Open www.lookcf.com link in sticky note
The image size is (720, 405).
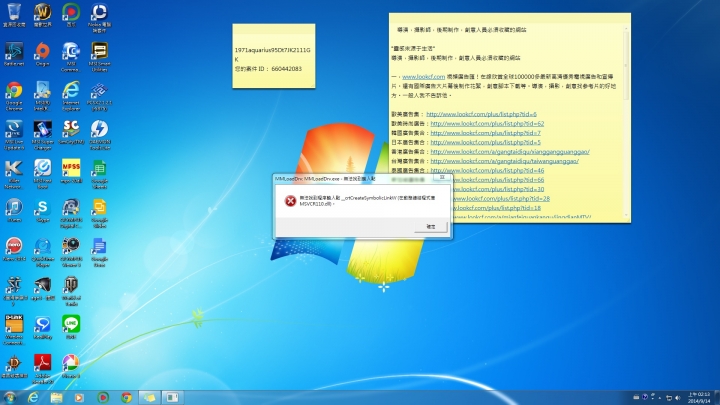coord(423,77)
